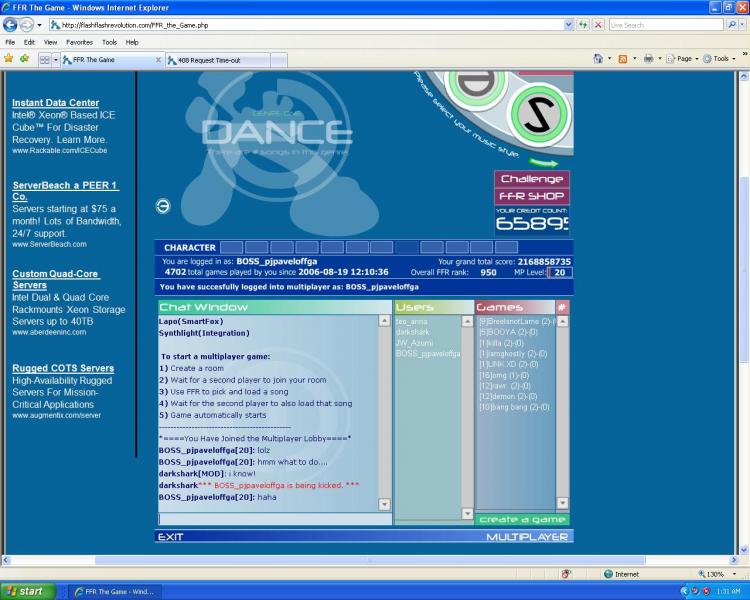Screen dimensions: 750x600
Task: Click the Print toolbar icon
Action: point(649,58)
